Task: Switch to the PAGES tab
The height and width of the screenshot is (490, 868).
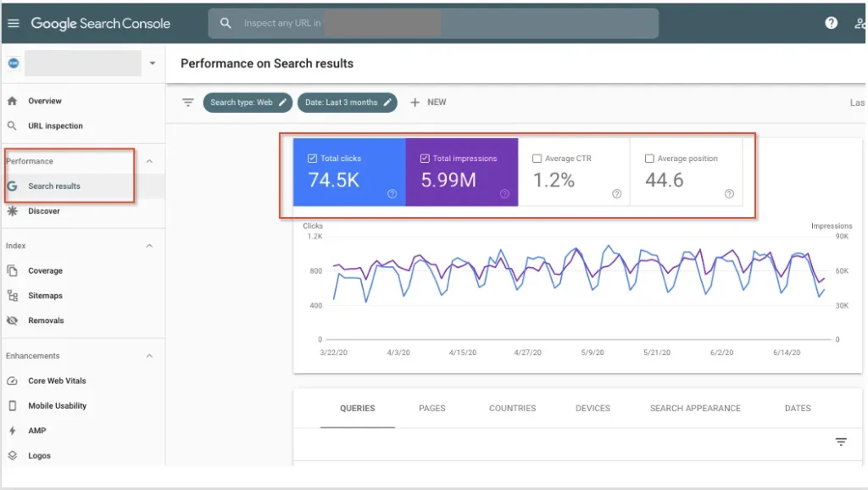Action: pyautogui.click(x=431, y=409)
